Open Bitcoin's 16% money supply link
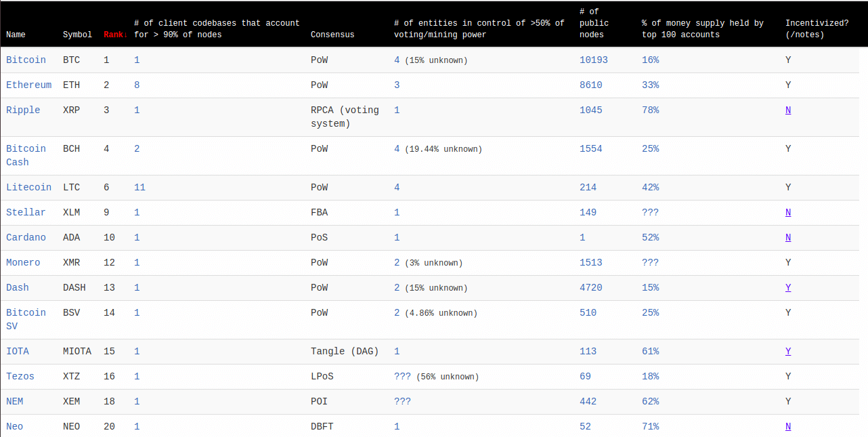 point(650,60)
